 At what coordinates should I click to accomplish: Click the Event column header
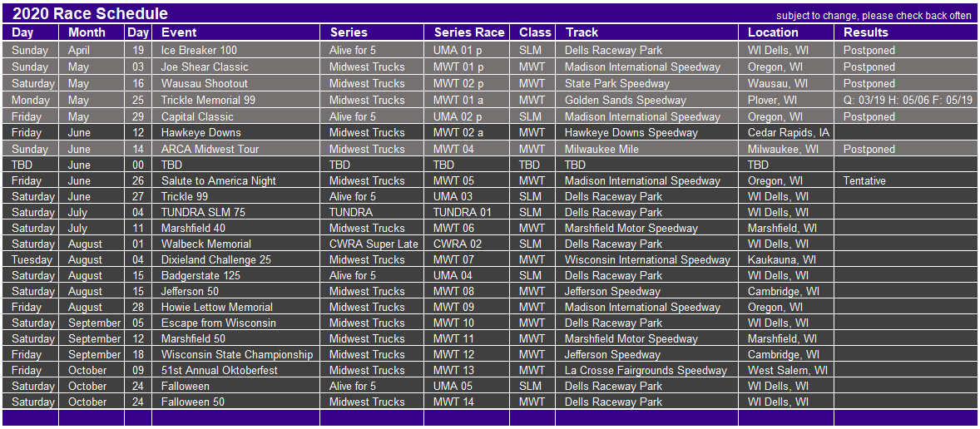tap(235, 32)
